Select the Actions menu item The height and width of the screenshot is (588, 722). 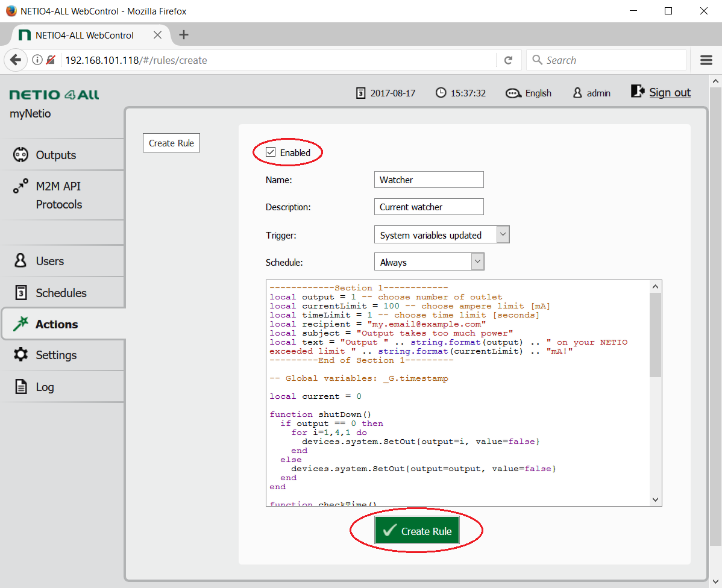point(56,324)
